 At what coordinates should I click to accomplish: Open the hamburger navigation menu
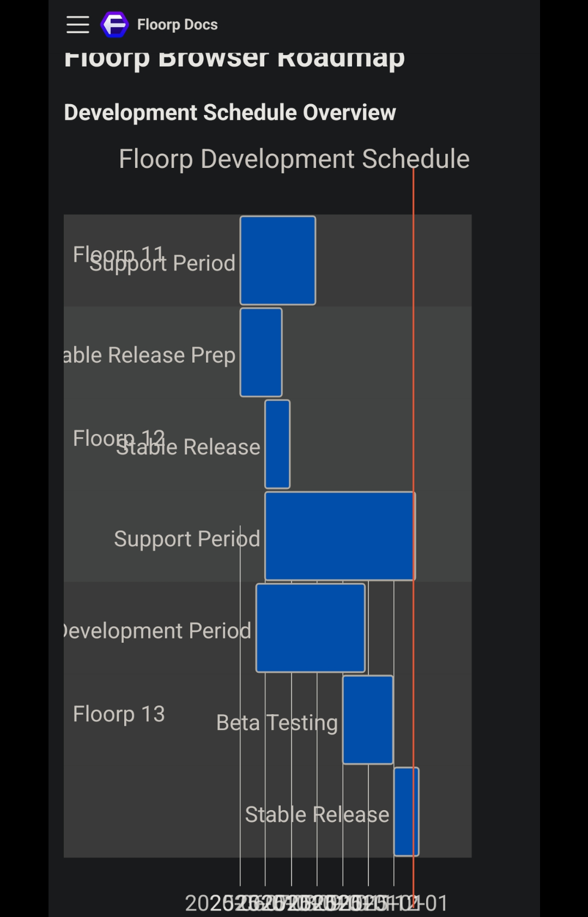pyautogui.click(x=77, y=25)
